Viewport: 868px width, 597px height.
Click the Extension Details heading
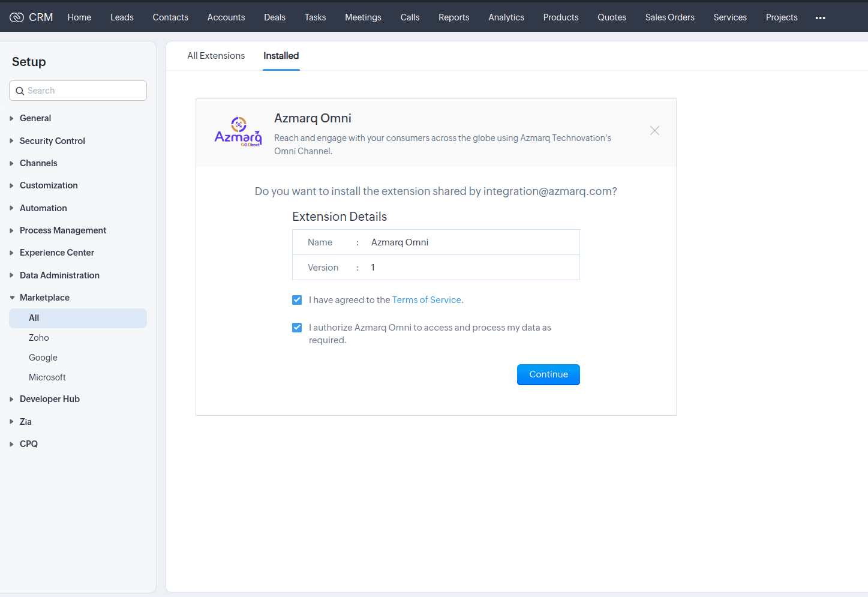tap(340, 217)
